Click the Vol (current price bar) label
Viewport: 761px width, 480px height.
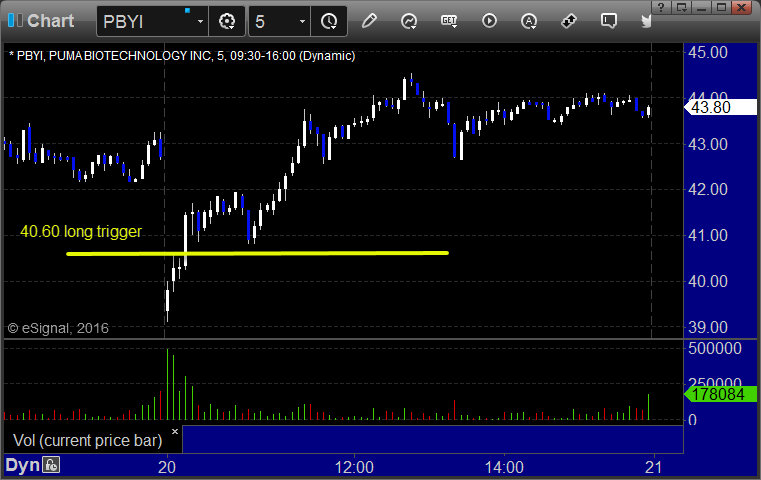pos(87,440)
